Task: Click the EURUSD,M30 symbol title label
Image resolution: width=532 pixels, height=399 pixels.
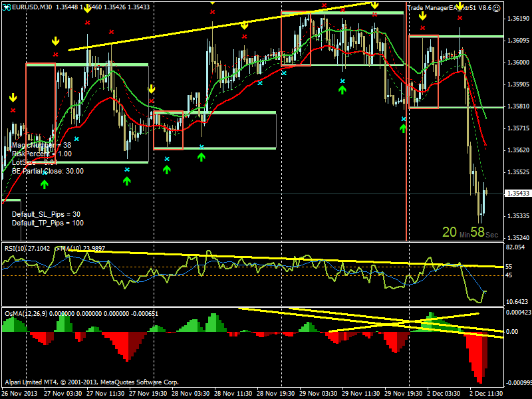Action: tap(32, 7)
